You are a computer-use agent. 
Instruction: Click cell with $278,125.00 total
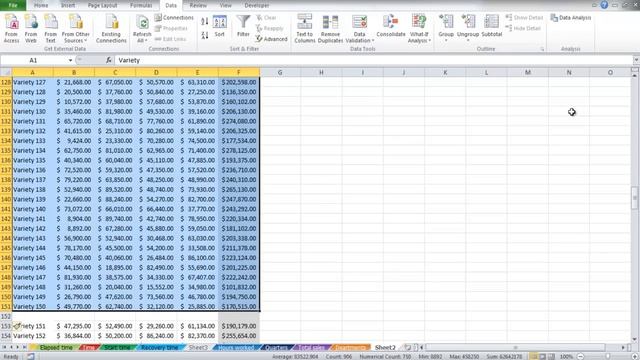click(239, 151)
